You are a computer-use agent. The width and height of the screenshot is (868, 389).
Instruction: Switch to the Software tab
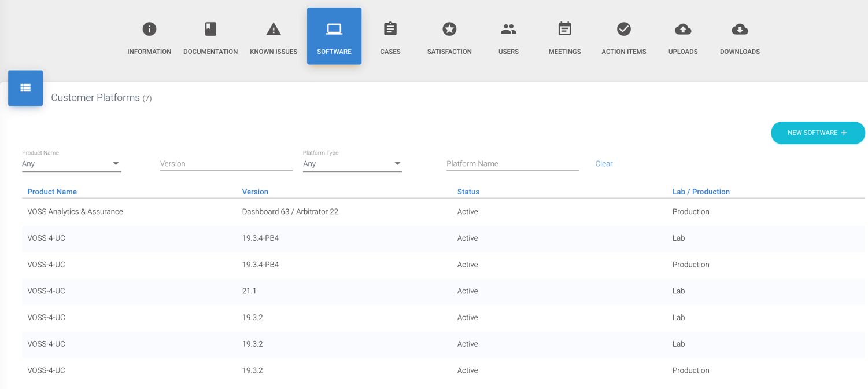pos(334,36)
